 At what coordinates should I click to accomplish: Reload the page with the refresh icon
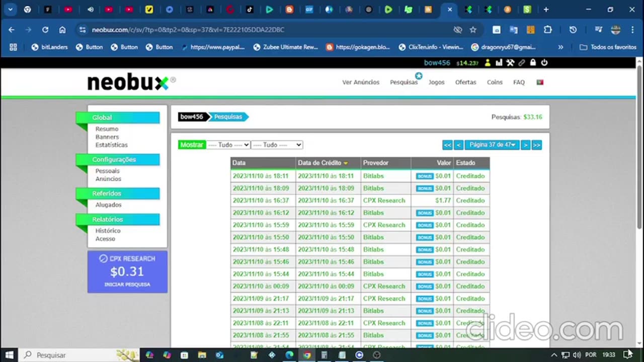45,30
